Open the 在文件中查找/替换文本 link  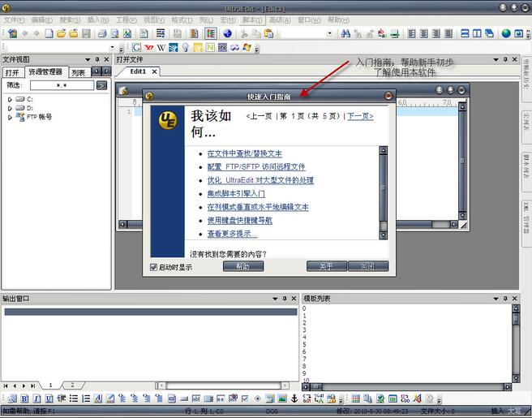click(x=245, y=153)
